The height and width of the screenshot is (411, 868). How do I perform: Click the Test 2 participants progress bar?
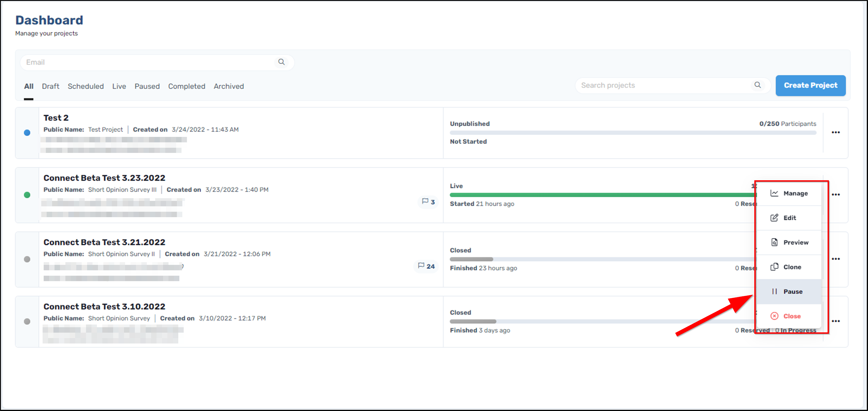pyautogui.click(x=633, y=133)
